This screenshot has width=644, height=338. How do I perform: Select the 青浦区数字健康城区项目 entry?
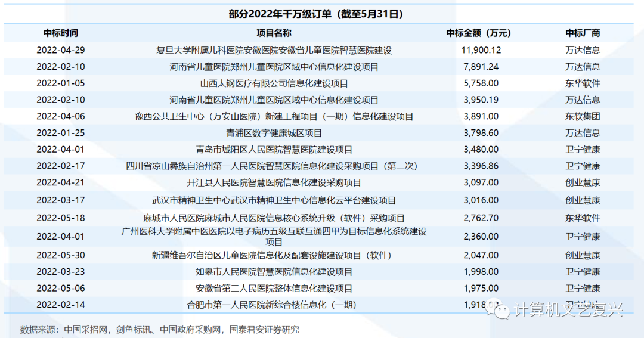pyautogui.click(x=274, y=133)
